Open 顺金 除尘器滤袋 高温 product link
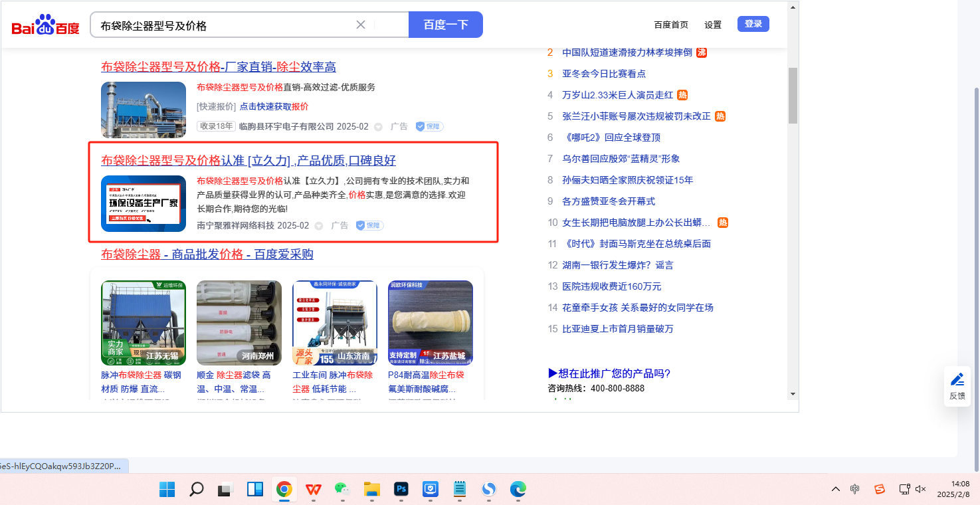Image resolution: width=980 pixels, height=505 pixels. [234, 382]
